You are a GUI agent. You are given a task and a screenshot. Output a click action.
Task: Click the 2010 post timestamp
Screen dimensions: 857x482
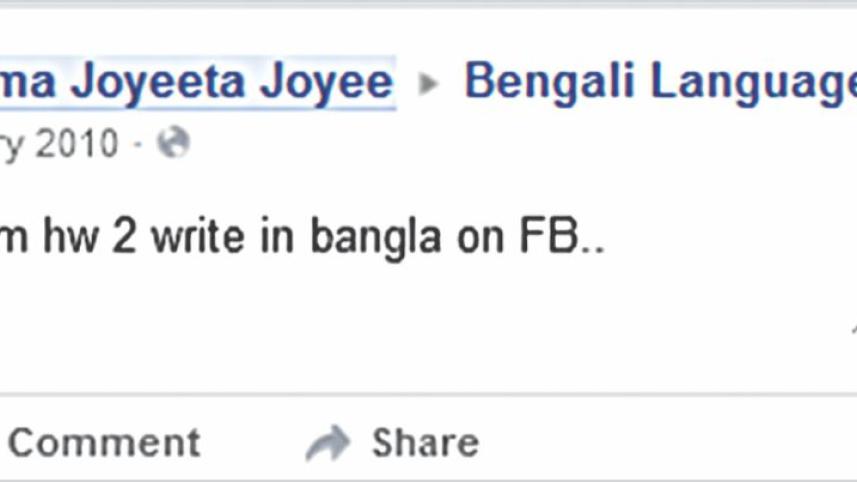tap(58, 144)
